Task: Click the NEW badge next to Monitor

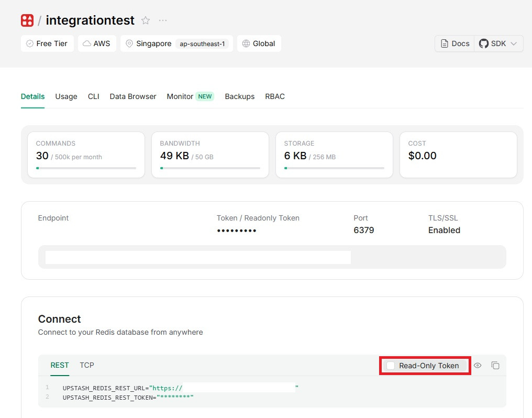Action: click(205, 96)
